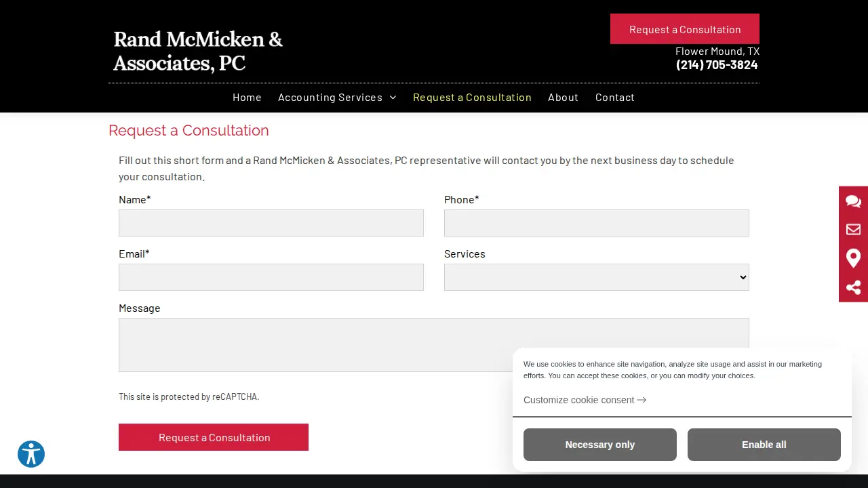
Task: Navigate to the Contact page
Action: [x=615, y=98]
